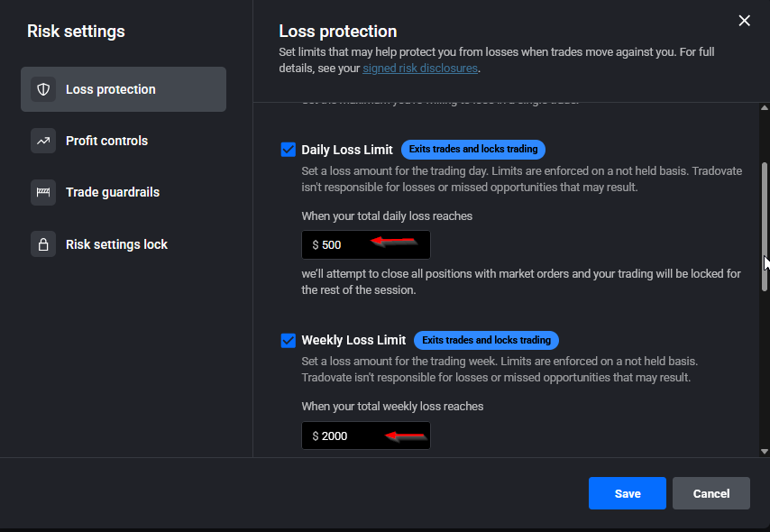Click the vertical scrollbar thumb

pyautogui.click(x=764, y=227)
